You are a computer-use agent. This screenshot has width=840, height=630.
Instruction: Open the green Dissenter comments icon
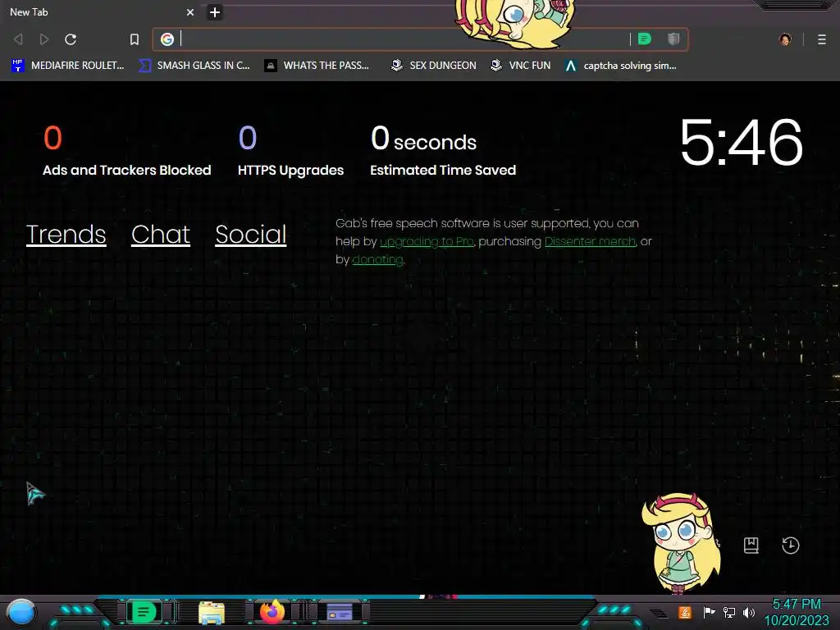click(645, 39)
